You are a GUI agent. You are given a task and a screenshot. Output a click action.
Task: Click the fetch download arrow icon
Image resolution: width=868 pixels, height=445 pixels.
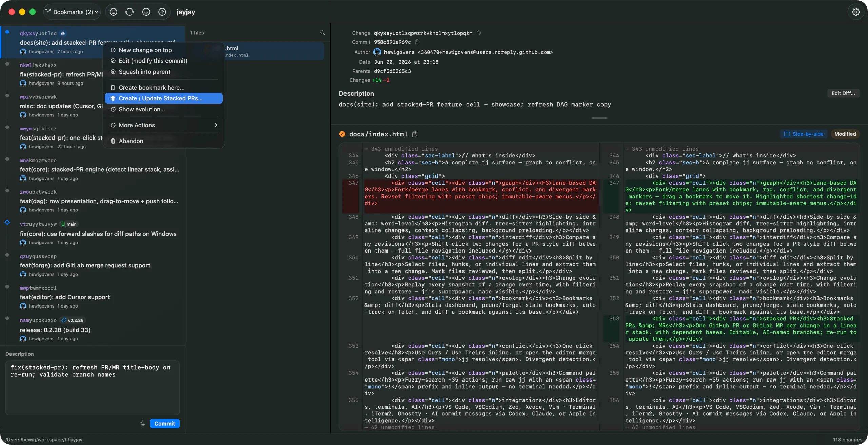pyautogui.click(x=146, y=12)
